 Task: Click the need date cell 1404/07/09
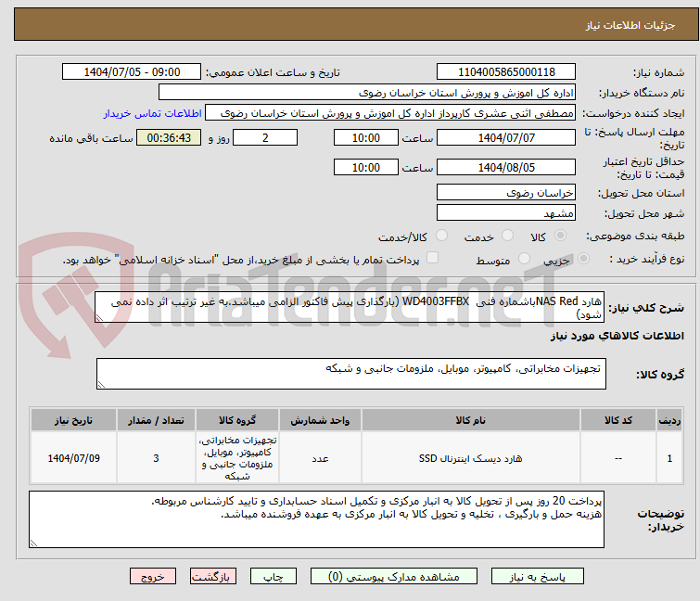pyautogui.click(x=73, y=458)
